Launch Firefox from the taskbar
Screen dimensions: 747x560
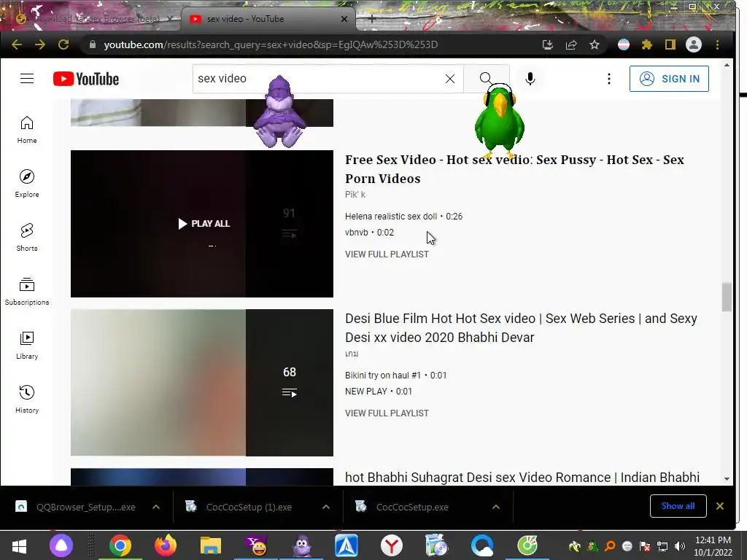pyautogui.click(x=166, y=545)
